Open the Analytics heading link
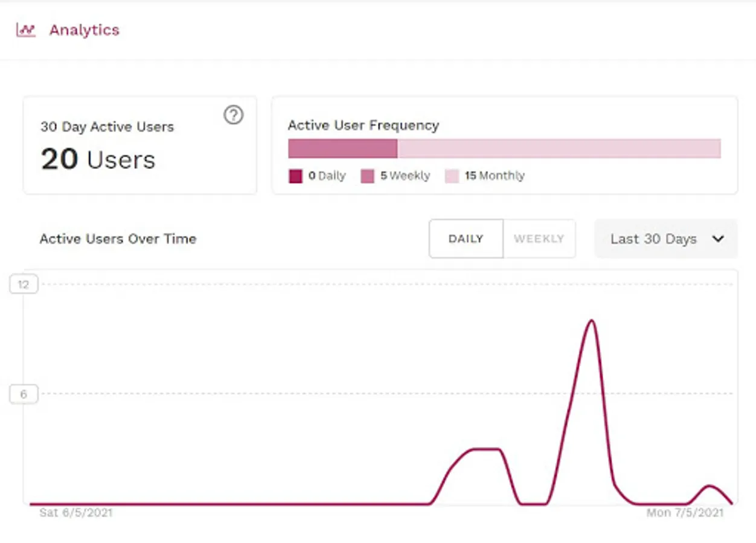Screen dimensions: 756x543 pyautogui.click(x=85, y=30)
